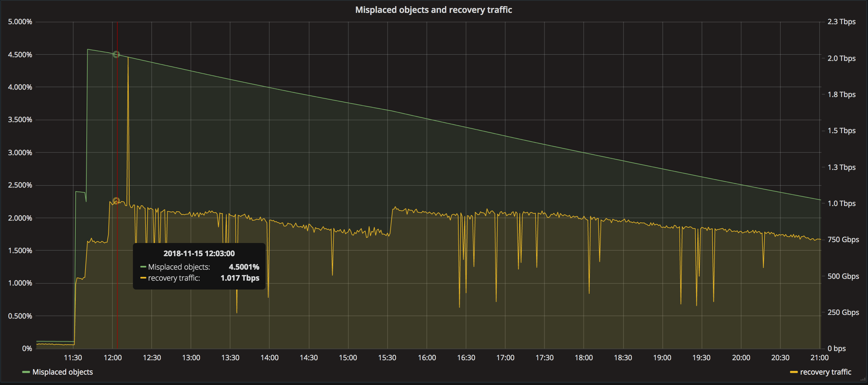The height and width of the screenshot is (385, 868).
Task: Click the '15:30' time axis label
Action: 387,358
